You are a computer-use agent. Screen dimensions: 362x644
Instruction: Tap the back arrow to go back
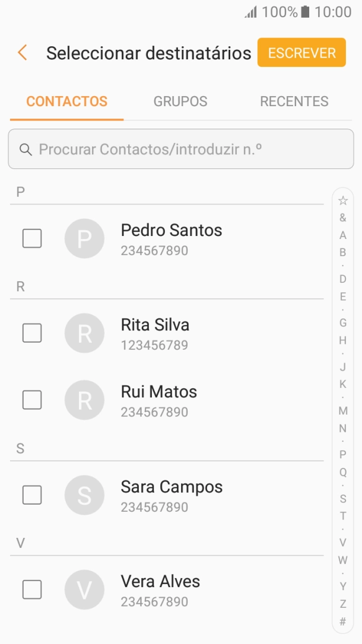tap(21, 53)
